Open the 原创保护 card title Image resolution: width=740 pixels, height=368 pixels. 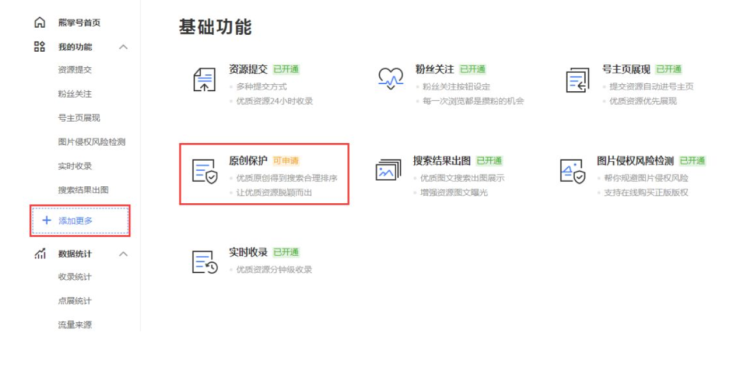pyautogui.click(x=248, y=161)
